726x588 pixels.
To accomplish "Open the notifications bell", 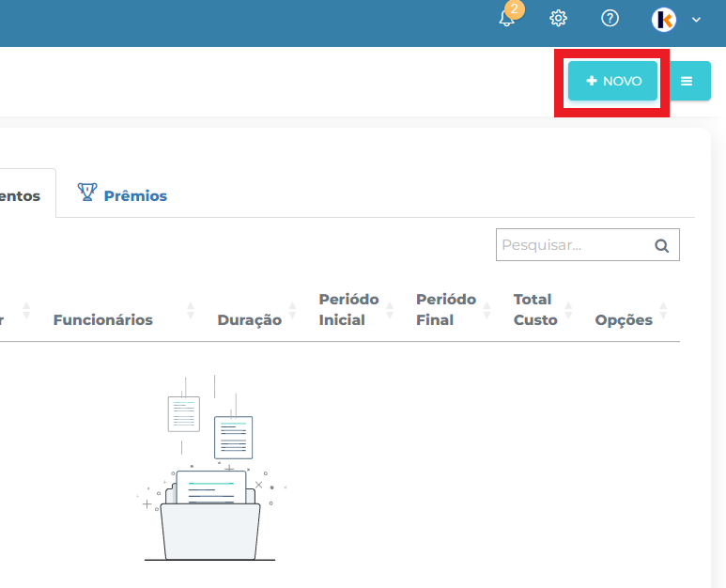I will click(x=507, y=19).
